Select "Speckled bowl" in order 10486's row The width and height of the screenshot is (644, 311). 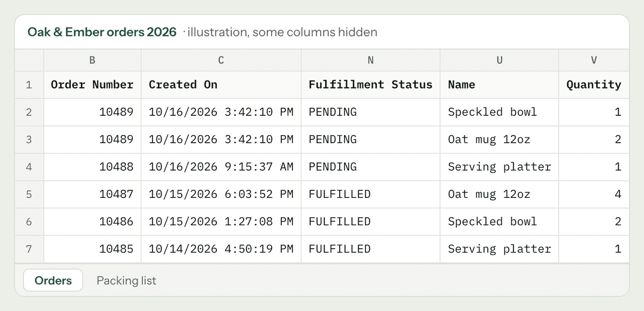point(500,221)
